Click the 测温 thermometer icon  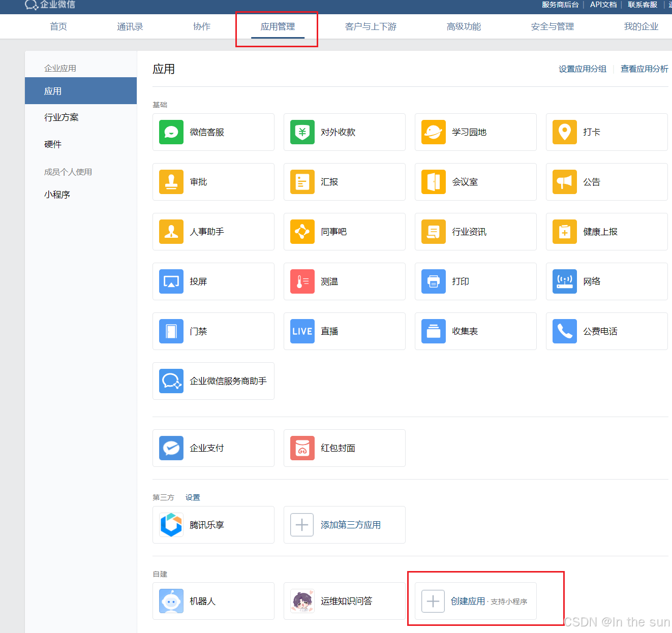click(x=302, y=281)
